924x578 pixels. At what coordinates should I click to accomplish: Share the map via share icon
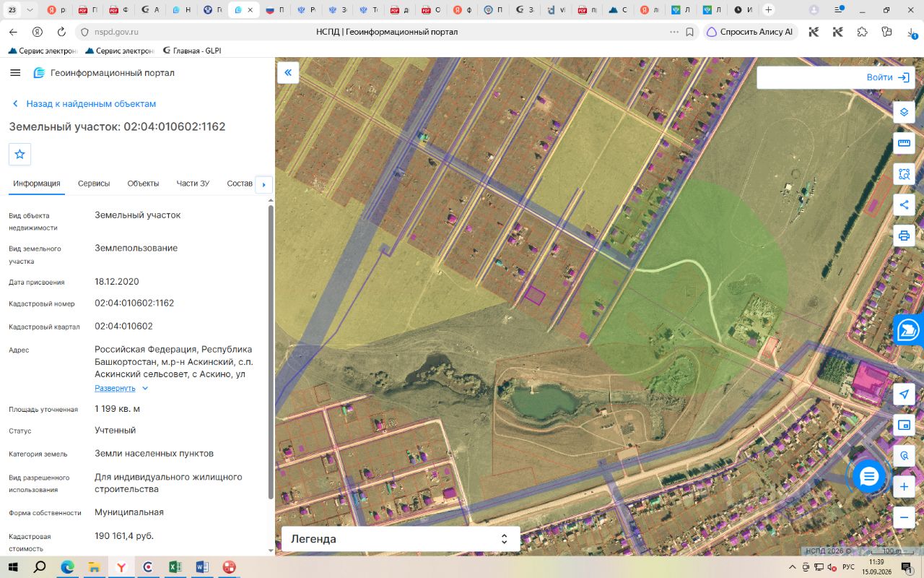pyautogui.click(x=904, y=205)
